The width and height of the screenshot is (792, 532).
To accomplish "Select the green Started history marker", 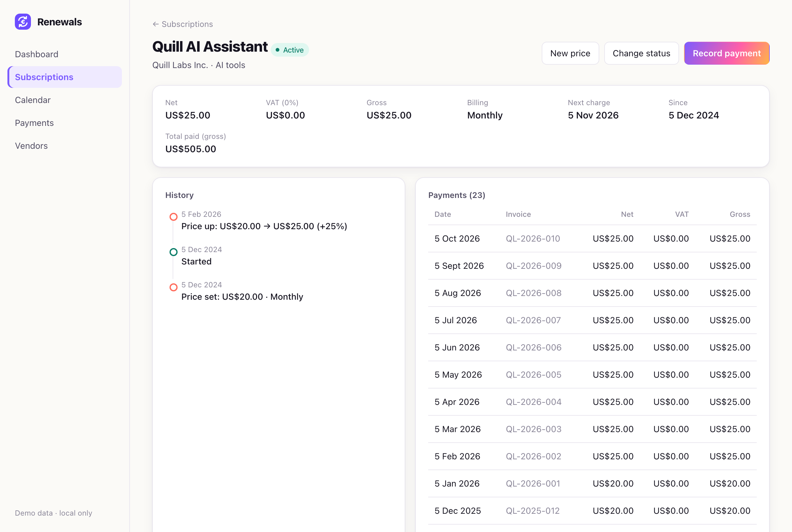I will 173,252.
